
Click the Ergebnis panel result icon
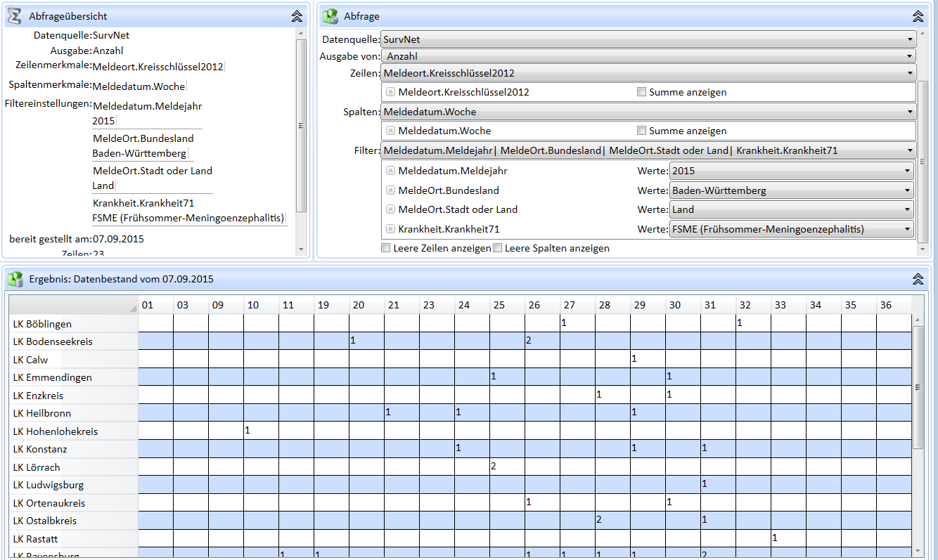point(15,279)
